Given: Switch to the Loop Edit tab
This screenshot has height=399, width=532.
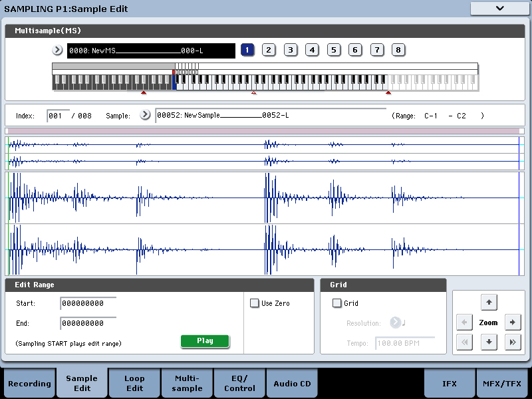Looking at the screenshot, I should 134,384.
